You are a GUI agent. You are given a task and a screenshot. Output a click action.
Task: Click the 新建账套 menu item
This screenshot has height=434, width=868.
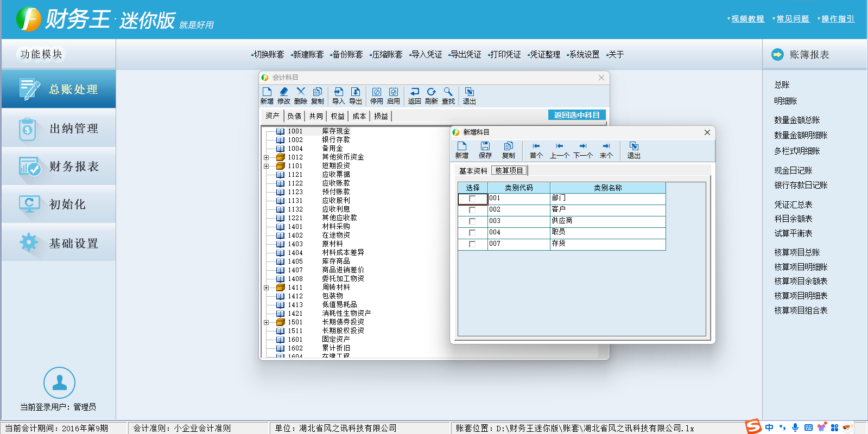point(308,55)
